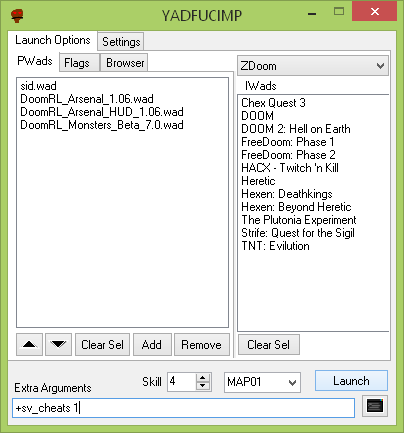Clear IWads selection with Clear Sel
Viewport: 404px width, 433px height.
[268, 344]
